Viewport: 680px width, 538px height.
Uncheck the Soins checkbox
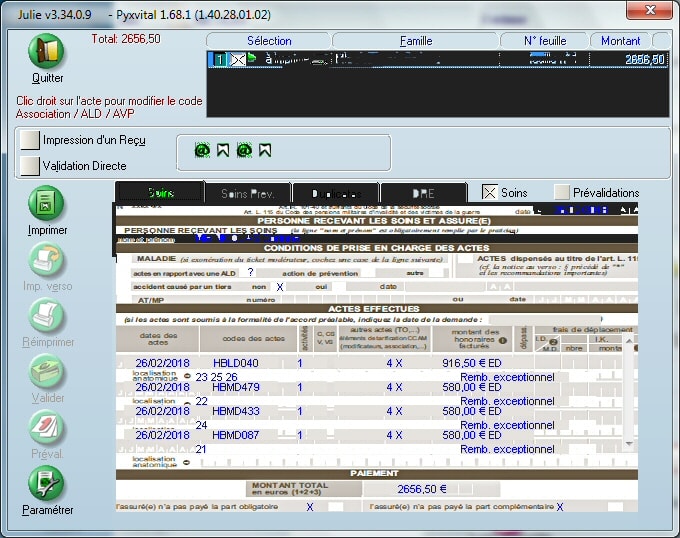489,192
